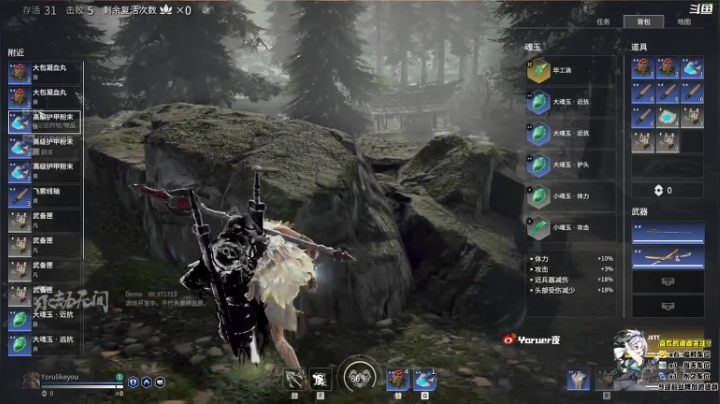The width and height of the screenshot is (720, 404).
Task: Pick up 大魂玉·近抗 in the nearby list
Action: 45,320
